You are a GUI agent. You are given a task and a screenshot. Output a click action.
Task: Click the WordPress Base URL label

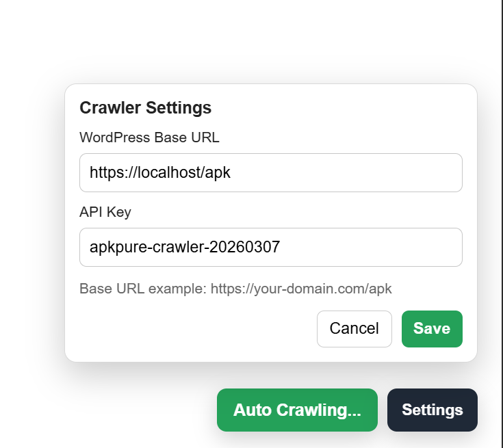149,137
